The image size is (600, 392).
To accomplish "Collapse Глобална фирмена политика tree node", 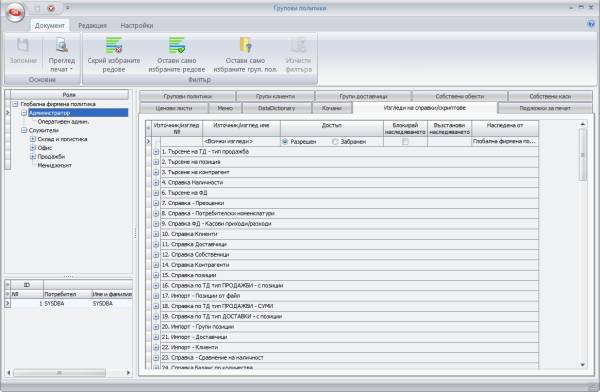I will pyautogui.click(x=15, y=104).
